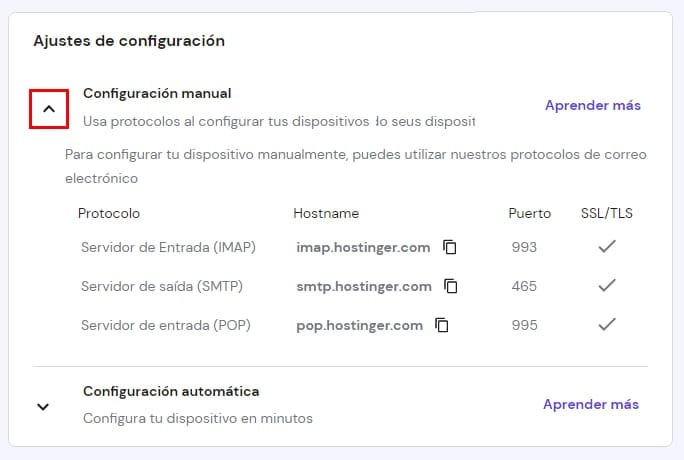Click the POP port number 995
The image size is (684, 460).
tap(523, 325)
